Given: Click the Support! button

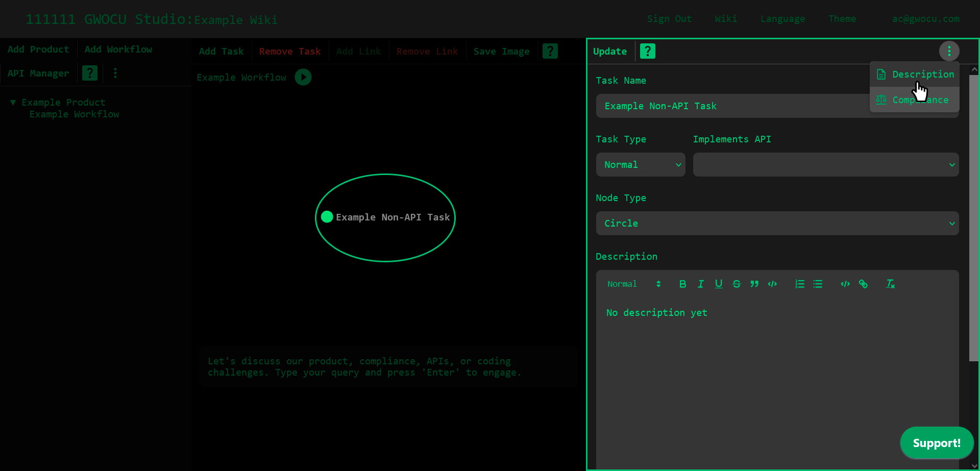Looking at the screenshot, I should click(936, 443).
